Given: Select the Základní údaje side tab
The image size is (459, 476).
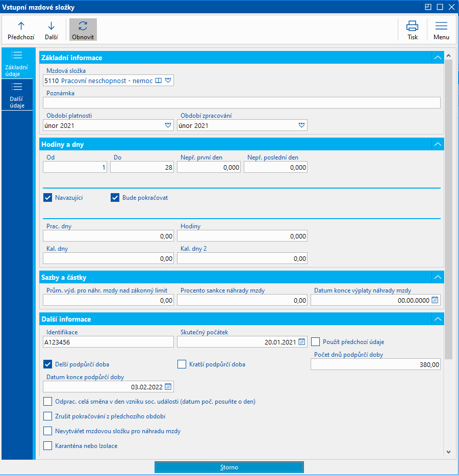Looking at the screenshot, I should pyautogui.click(x=17, y=63).
